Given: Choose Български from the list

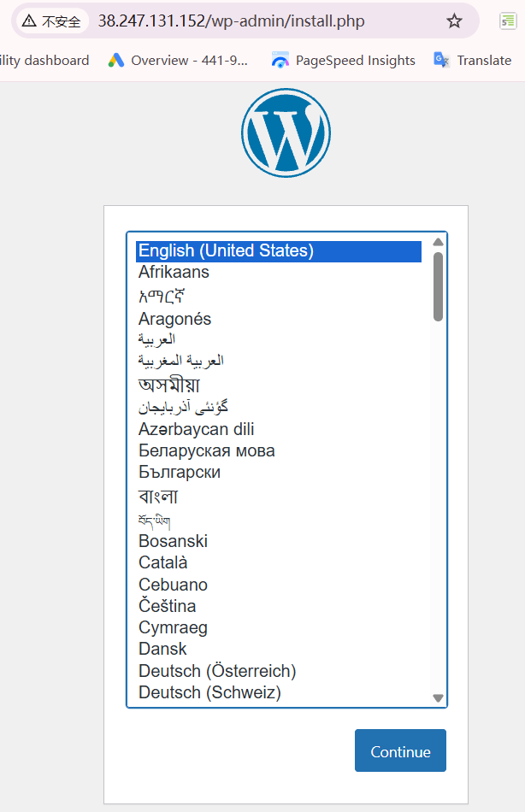Looking at the screenshot, I should click(279, 473).
